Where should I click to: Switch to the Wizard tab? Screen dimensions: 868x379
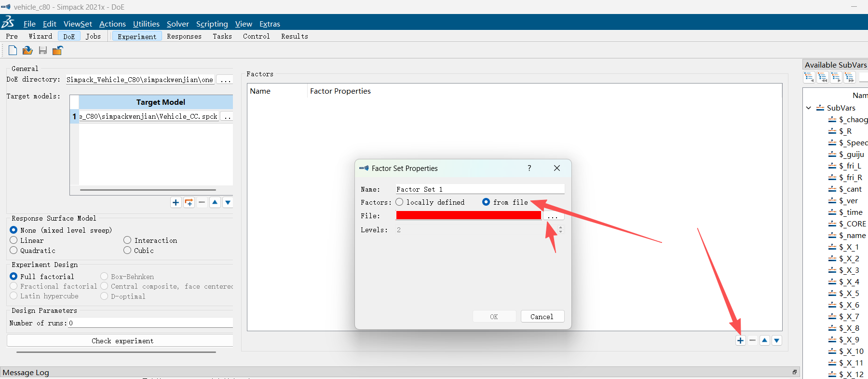coord(41,36)
